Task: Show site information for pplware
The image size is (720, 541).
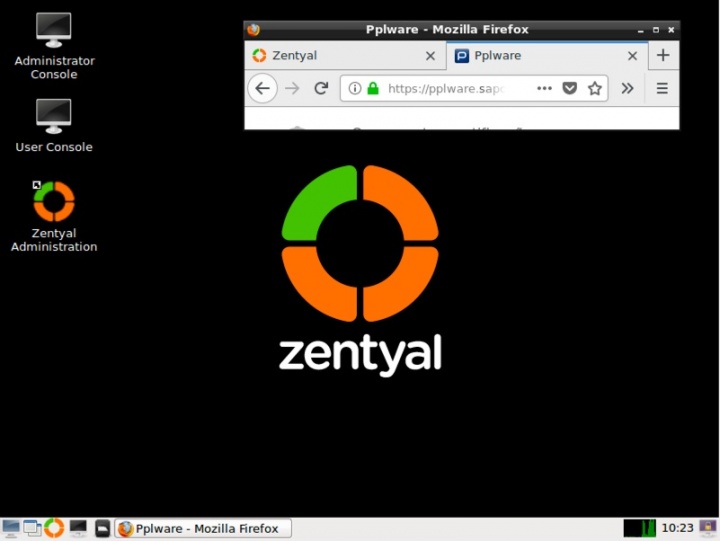Action: click(355, 88)
